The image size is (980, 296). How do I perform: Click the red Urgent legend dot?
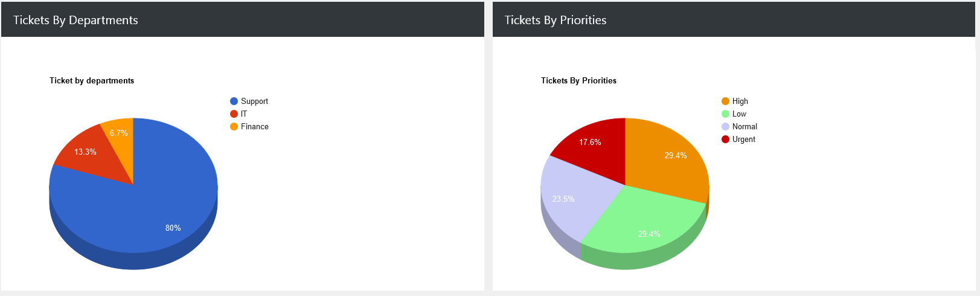coord(725,140)
